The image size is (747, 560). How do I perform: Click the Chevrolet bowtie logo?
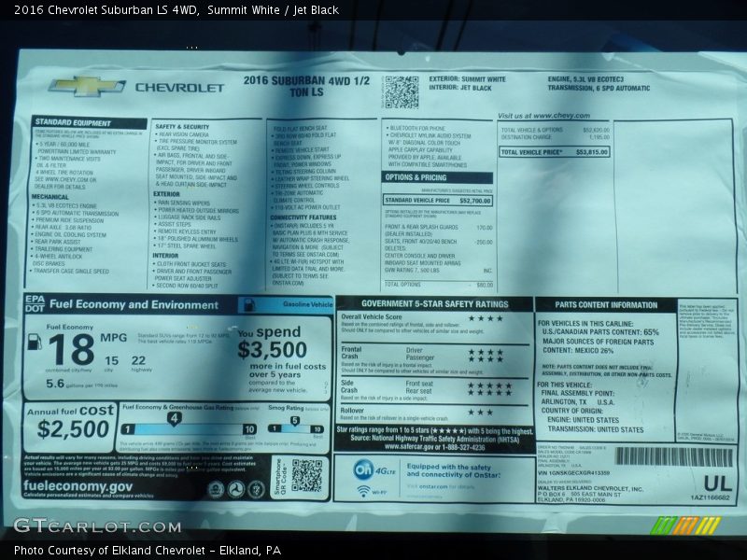click(87, 86)
